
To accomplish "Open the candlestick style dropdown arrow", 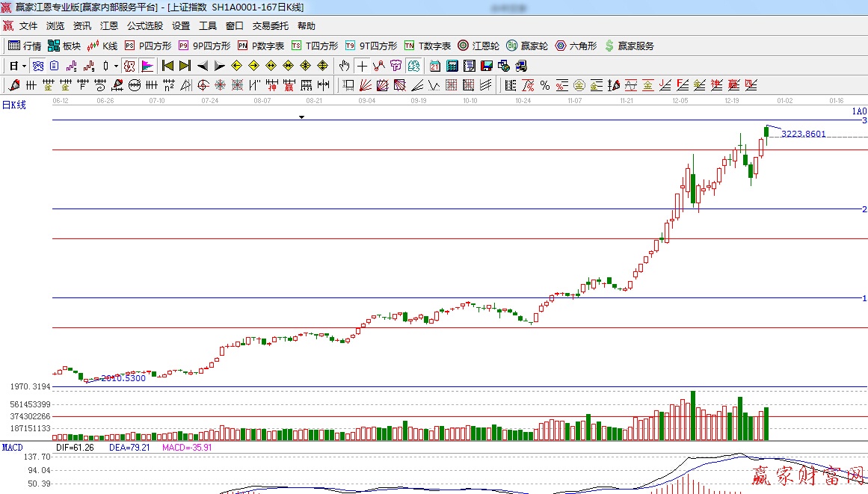I will click(115, 66).
